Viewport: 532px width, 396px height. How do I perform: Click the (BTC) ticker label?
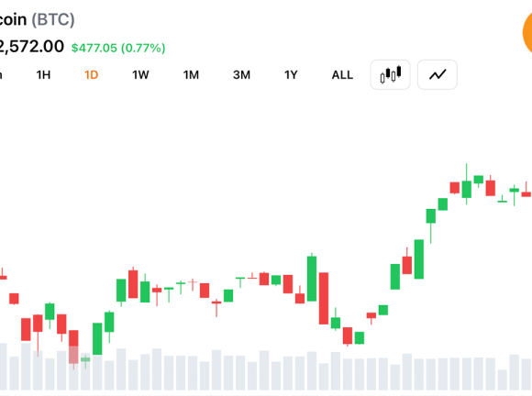pyautogui.click(x=53, y=19)
